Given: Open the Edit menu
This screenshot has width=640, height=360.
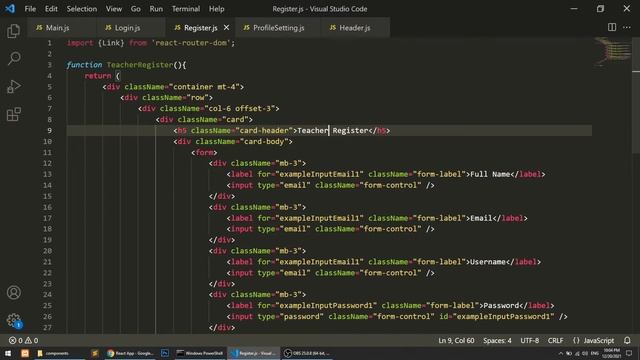Looking at the screenshot, I should 51,9.
